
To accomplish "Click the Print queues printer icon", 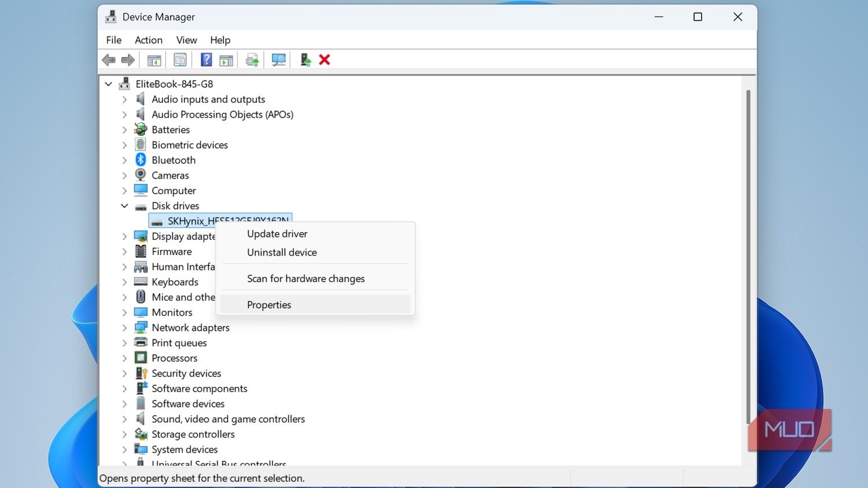I will tap(141, 342).
